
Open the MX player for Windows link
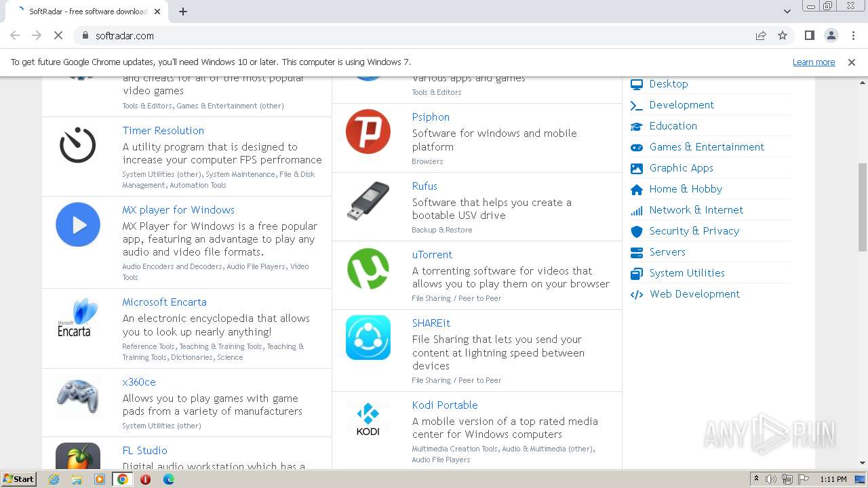tap(178, 210)
